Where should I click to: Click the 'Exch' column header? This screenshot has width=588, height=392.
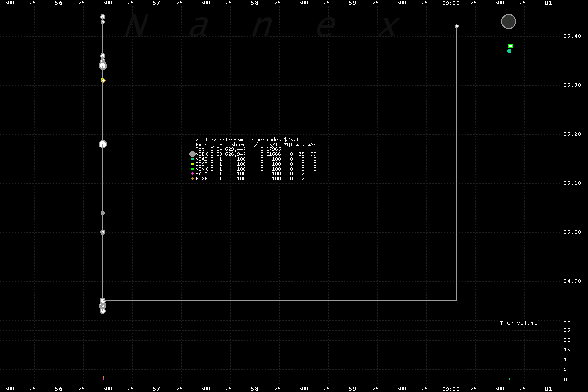point(201,145)
